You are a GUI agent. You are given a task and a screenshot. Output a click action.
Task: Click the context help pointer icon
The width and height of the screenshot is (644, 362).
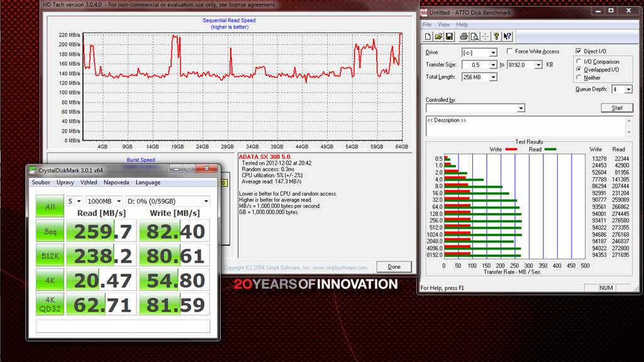coord(508,36)
